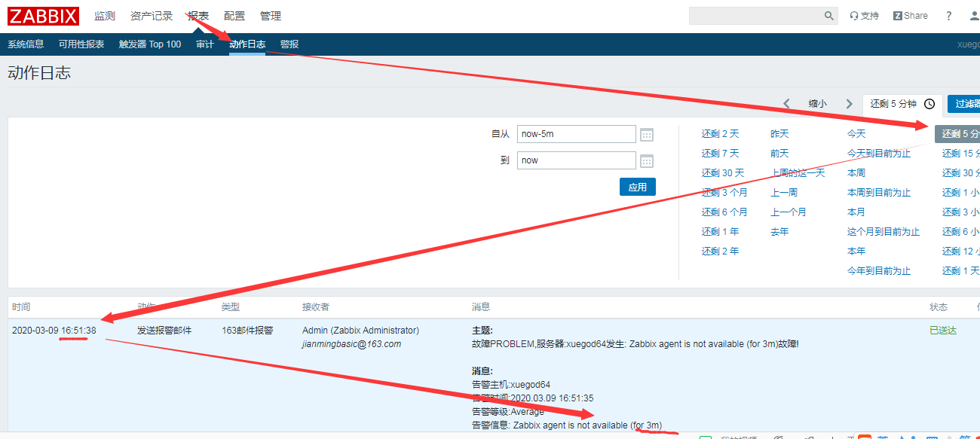Click the search magnifier icon
Viewport: 980px width, 439px height.
click(828, 16)
